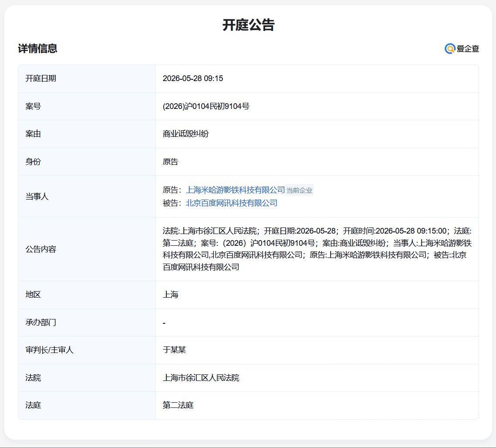The image size is (496, 448).
Task: Click case cause value 商业诋毁纠纷
Action: tap(186, 134)
